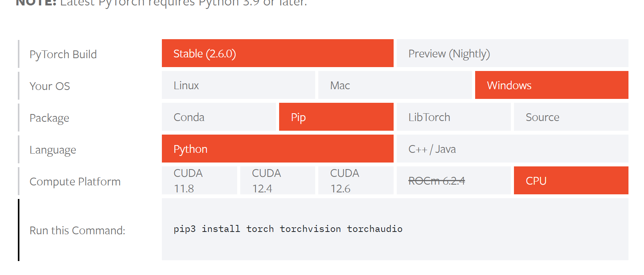
Task: Switch language to C++ / Java
Action: [512, 149]
